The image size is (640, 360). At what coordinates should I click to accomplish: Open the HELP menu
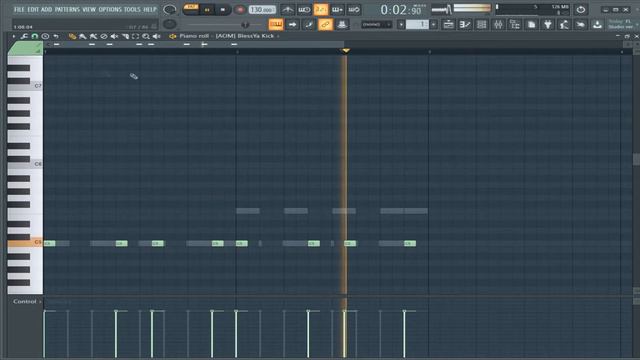(150, 9)
